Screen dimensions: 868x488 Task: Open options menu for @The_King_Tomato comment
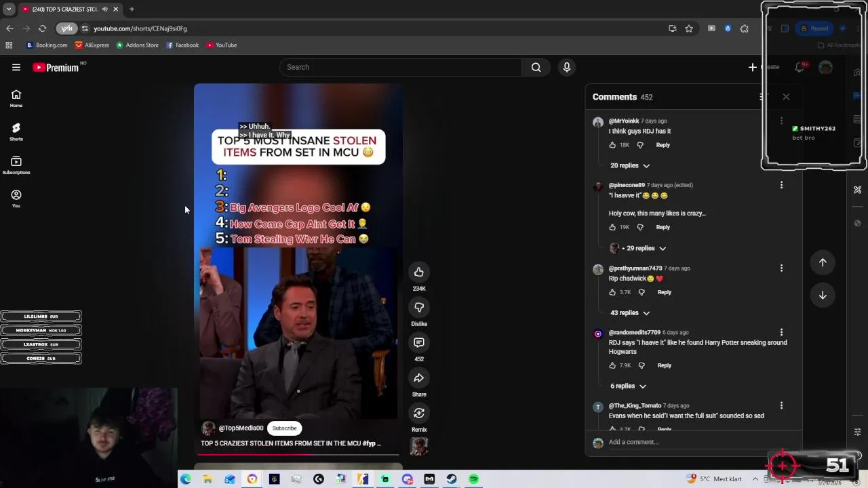[781, 406]
